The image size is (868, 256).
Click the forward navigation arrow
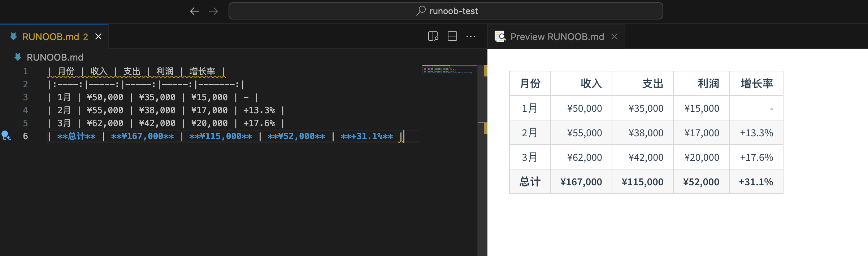coord(213,11)
